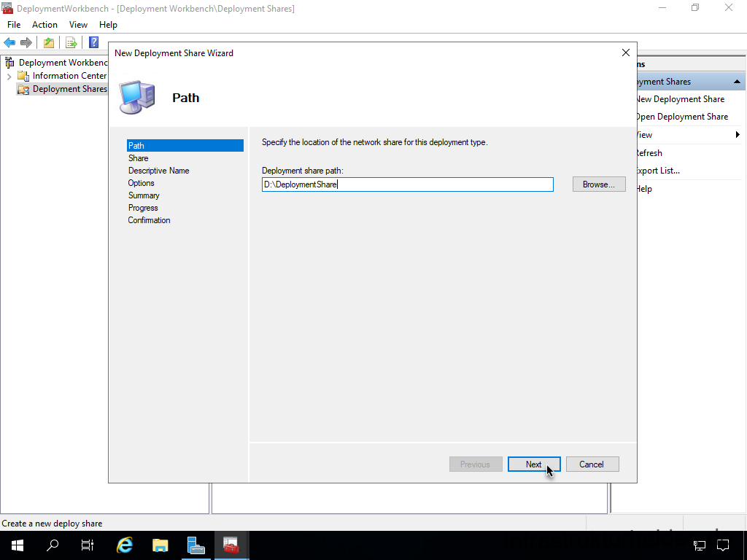Select the Path wizard step
The image size is (747, 560).
tap(185, 146)
